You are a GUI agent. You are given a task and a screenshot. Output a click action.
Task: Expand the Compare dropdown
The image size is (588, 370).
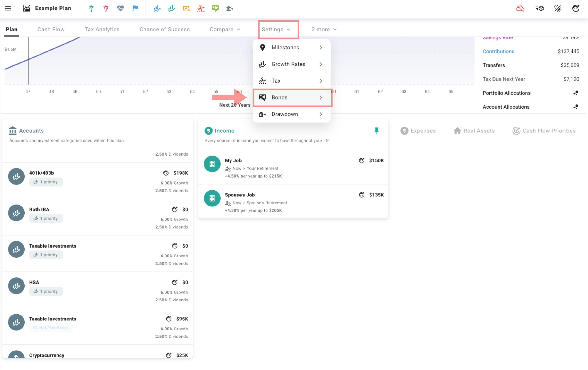(x=225, y=29)
